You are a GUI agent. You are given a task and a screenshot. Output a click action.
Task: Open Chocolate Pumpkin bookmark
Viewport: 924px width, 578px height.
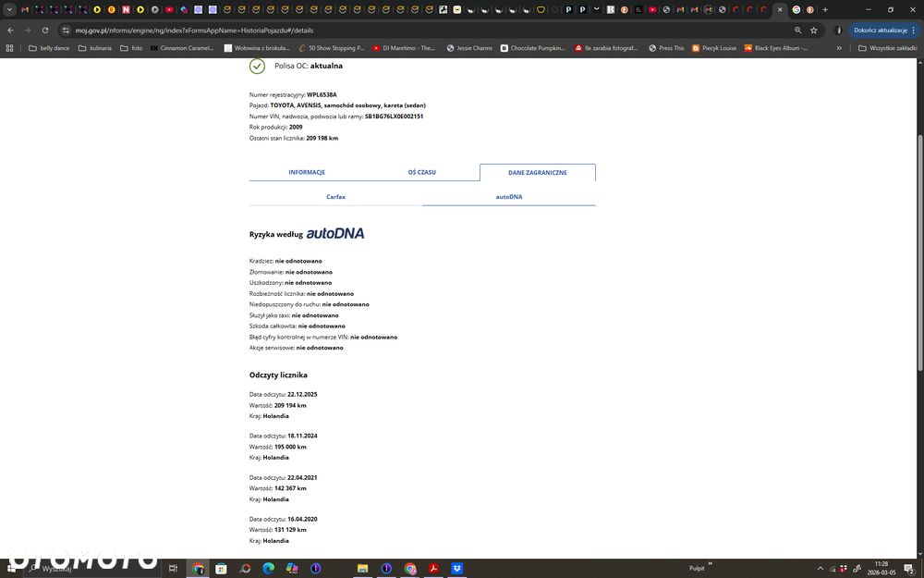point(533,48)
